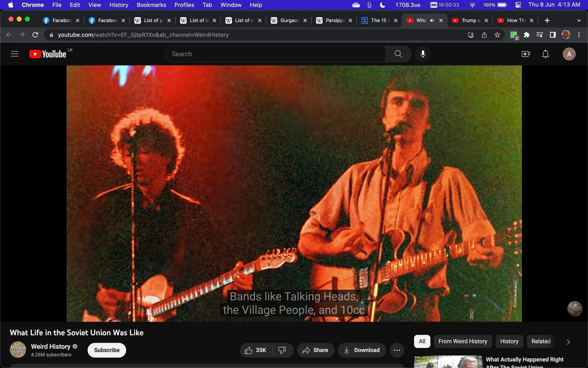Open the Apple menu
Viewport: 588px width, 368px height.
[11, 5]
